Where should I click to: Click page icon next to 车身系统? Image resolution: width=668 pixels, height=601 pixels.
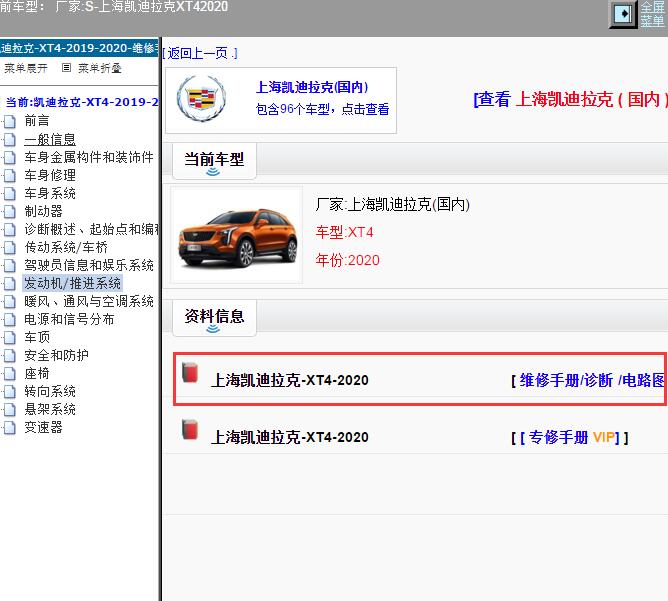pyautogui.click(x=9, y=194)
